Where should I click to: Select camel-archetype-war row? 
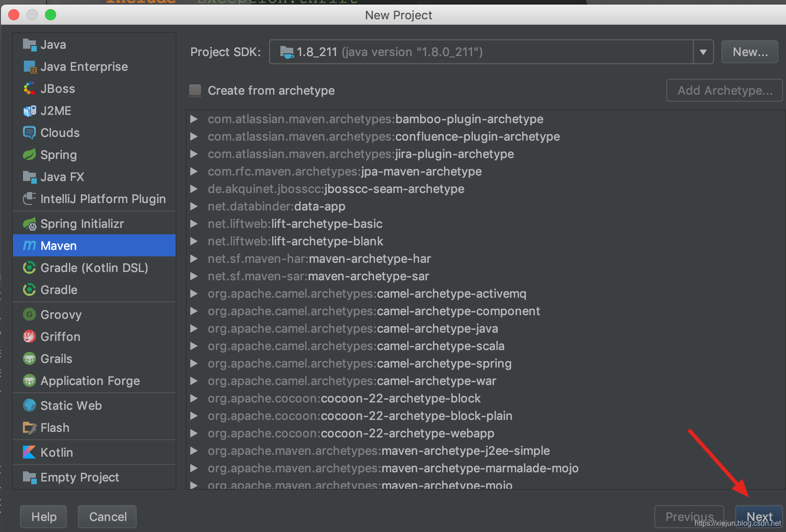(x=485, y=381)
